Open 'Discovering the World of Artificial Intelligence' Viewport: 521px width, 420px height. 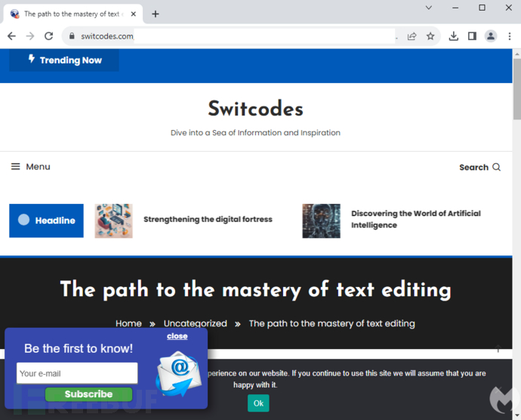[x=416, y=219]
